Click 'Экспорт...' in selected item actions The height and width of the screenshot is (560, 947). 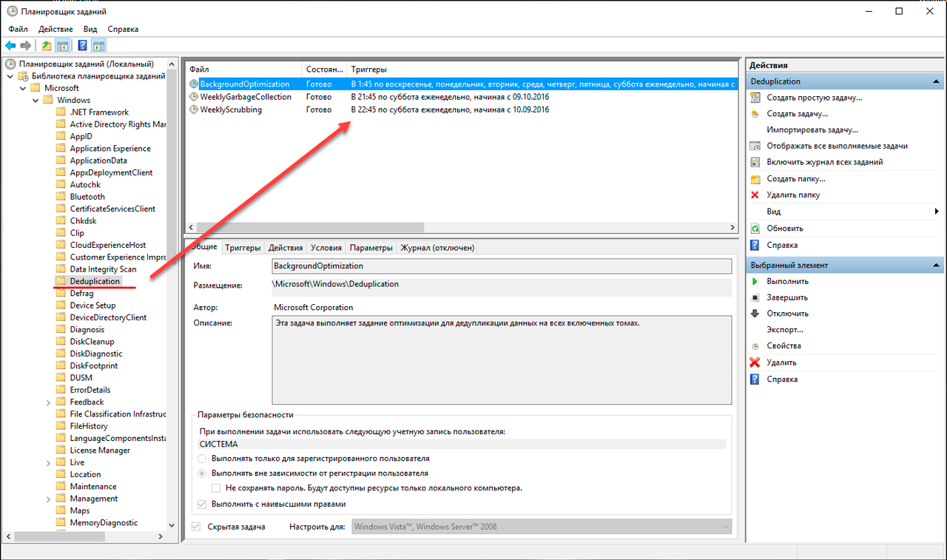[x=785, y=330]
